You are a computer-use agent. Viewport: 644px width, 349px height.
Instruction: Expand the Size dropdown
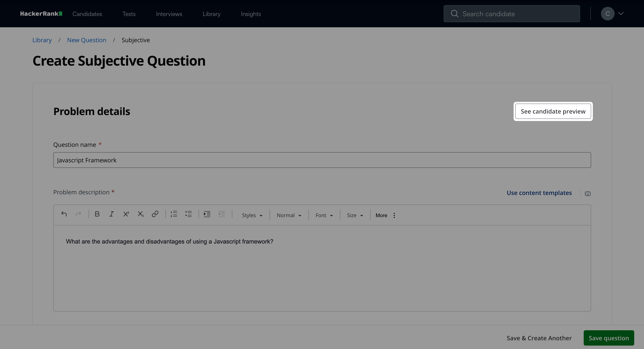pyautogui.click(x=355, y=215)
